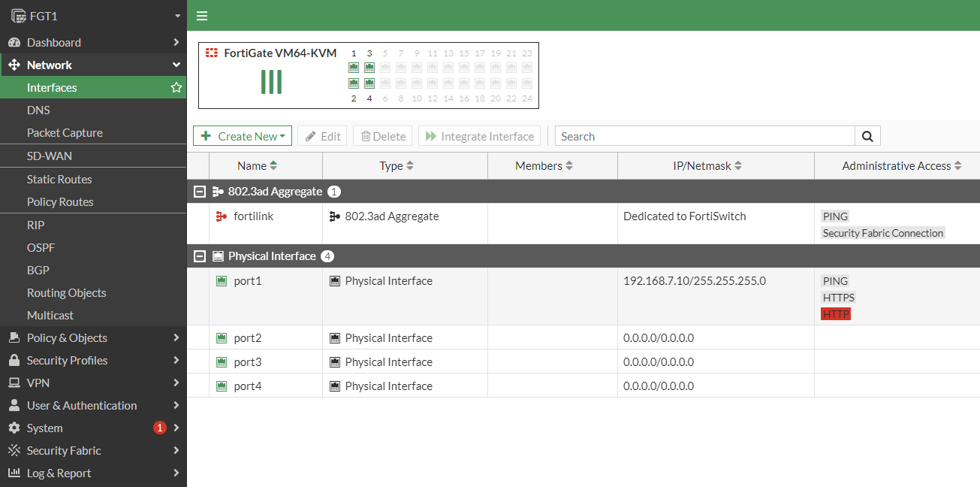Click the Edit button
980x487 pixels.
322,136
